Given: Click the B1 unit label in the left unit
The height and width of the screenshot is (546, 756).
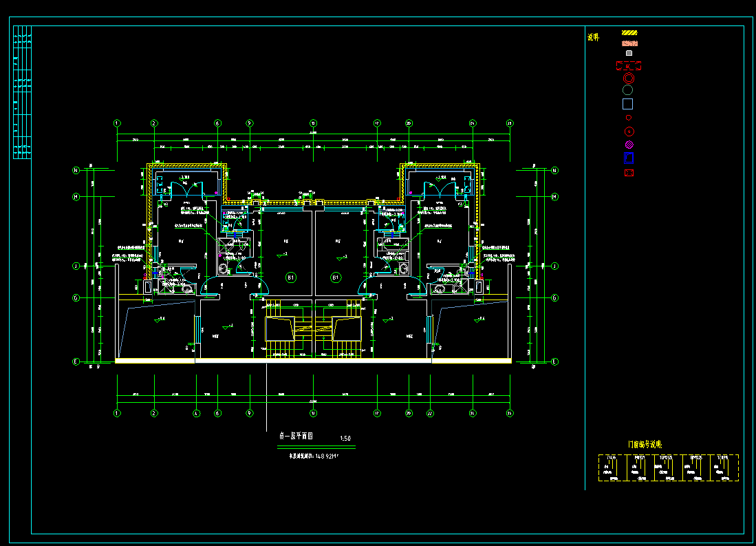Looking at the screenshot, I should point(291,277).
